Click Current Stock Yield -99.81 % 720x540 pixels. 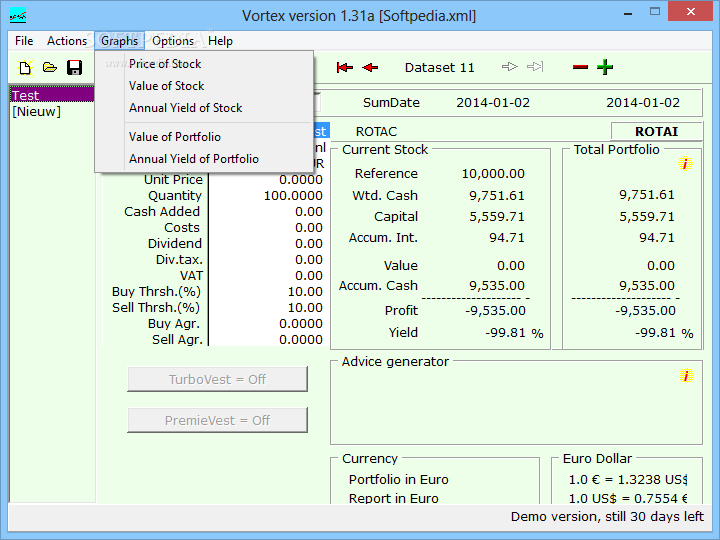(x=514, y=333)
